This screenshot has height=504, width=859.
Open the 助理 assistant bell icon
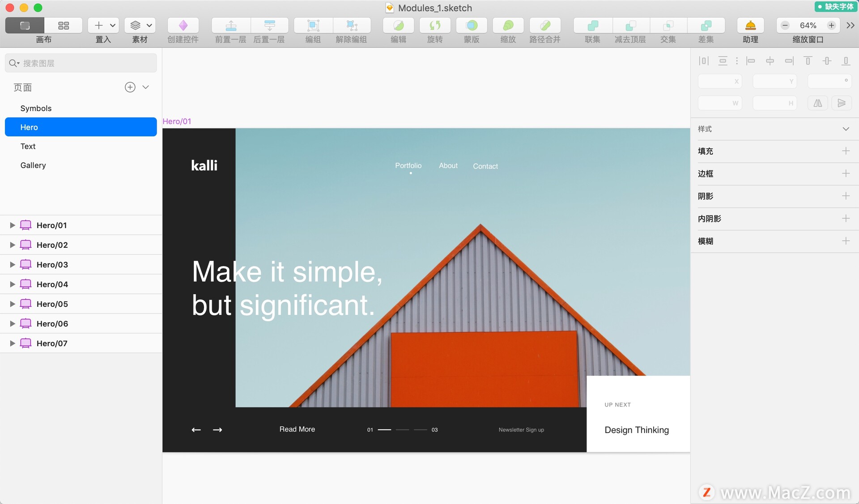coord(750,25)
